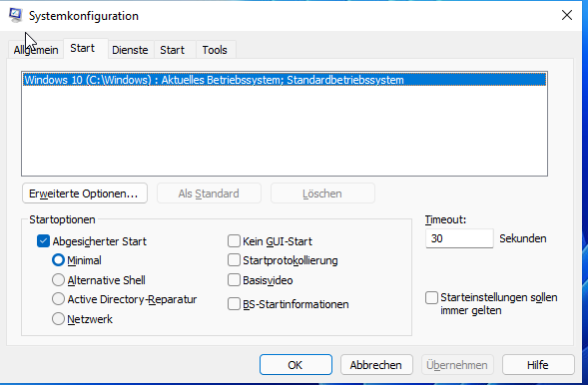Click the Übernehmen button
Viewport: 588px width, 385px height.
pos(457,365)
